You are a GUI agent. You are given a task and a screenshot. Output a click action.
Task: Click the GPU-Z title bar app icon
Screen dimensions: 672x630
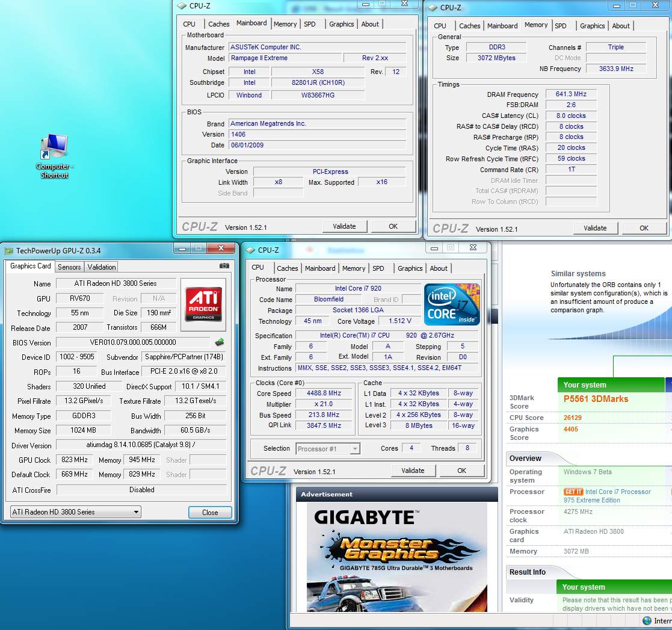point(8,251)
